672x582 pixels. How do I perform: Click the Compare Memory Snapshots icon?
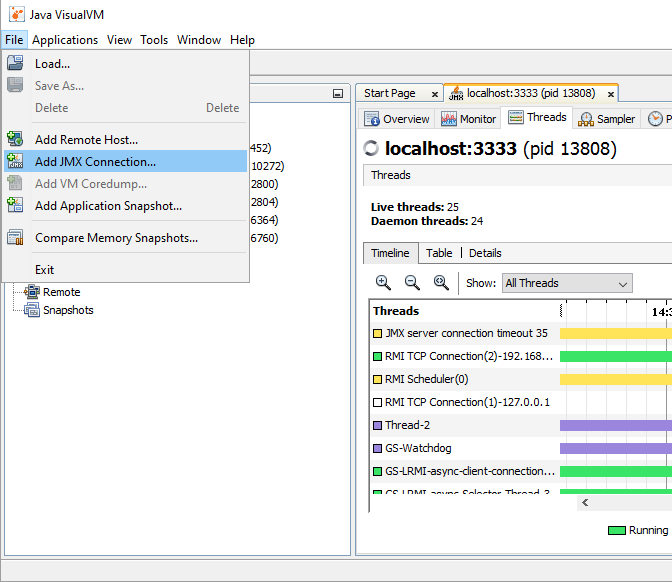point(15,238)
